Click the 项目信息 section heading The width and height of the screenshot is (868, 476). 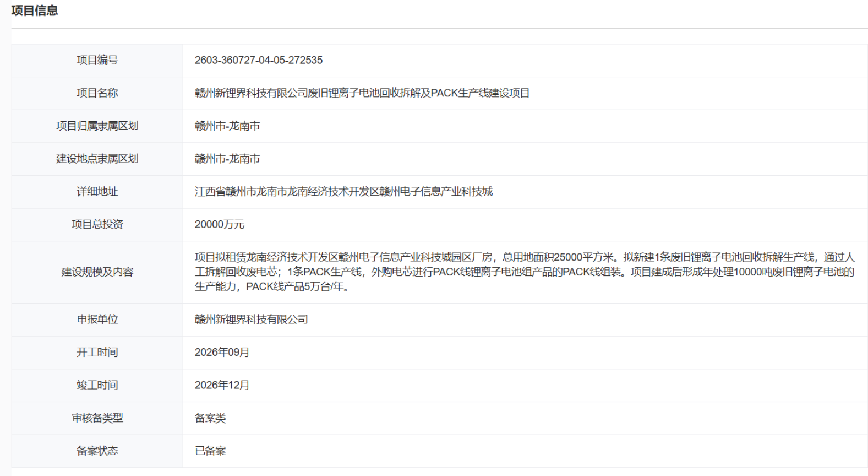(35, 11)
